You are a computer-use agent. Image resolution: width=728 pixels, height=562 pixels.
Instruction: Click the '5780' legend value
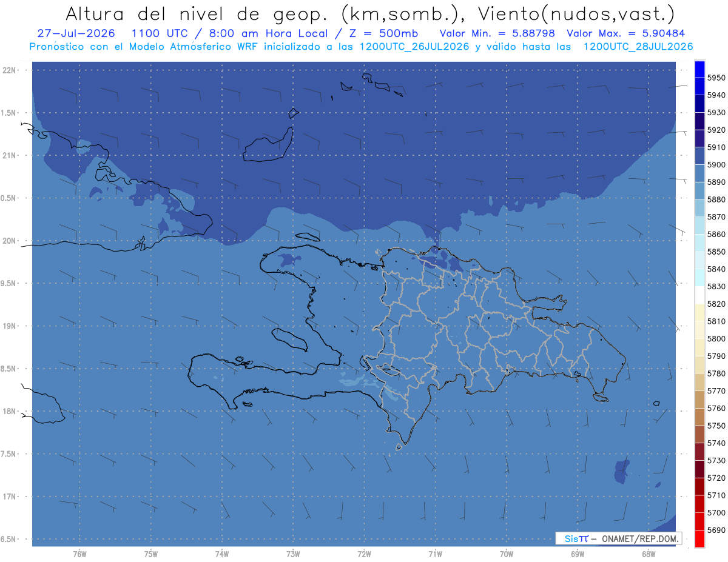pos(716,373)
